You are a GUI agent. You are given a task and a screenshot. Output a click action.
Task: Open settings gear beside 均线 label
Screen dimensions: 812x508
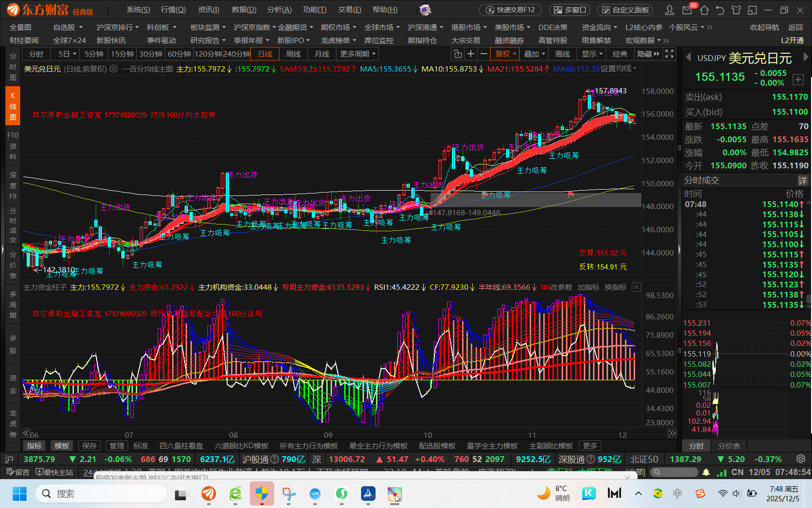(114, 69)
